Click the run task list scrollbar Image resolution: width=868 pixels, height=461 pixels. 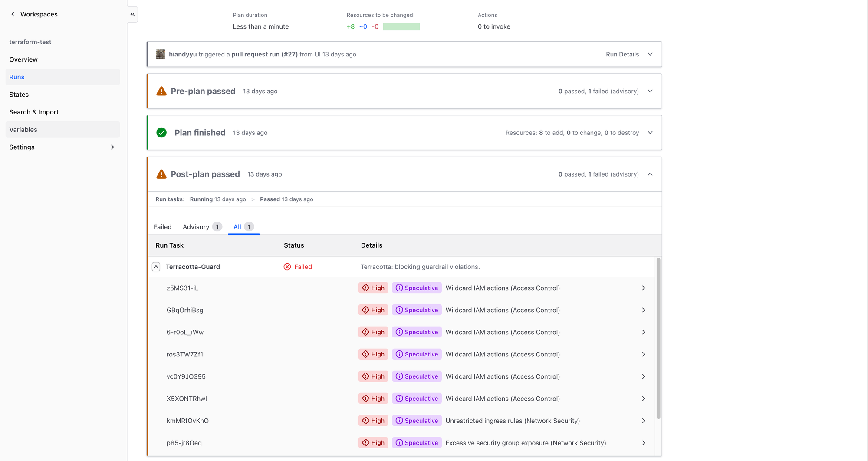[x=658, y=338]
